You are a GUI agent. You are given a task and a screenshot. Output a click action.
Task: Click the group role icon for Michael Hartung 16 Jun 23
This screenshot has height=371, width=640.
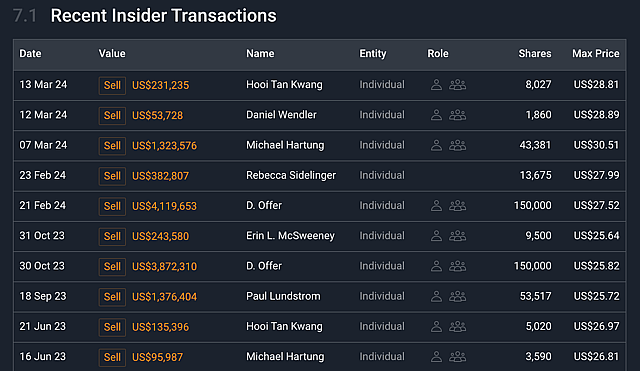pyautogui.click(x=458, y=356)
